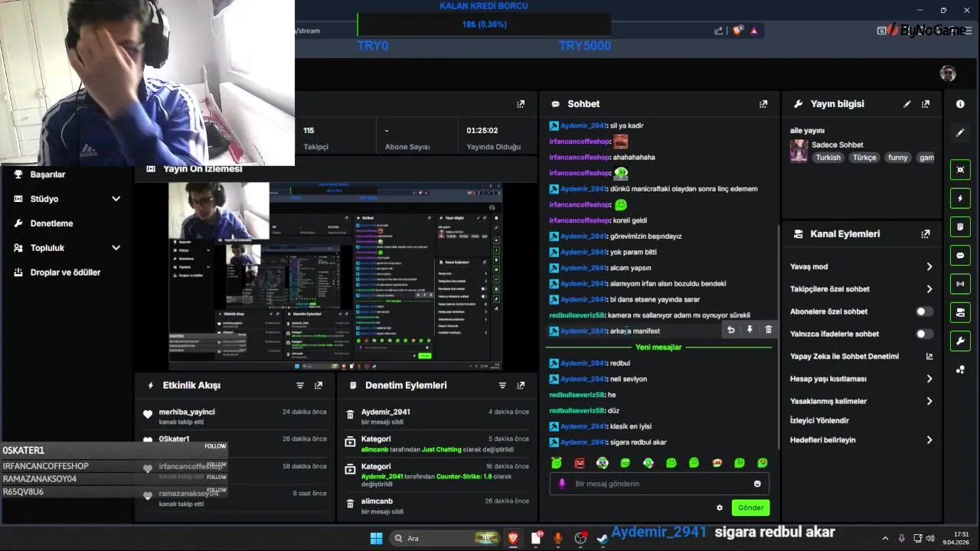The image size is (980, 551).
Task: Reply to the 'arkaya manifest' chat message
Action: [730, 330]
